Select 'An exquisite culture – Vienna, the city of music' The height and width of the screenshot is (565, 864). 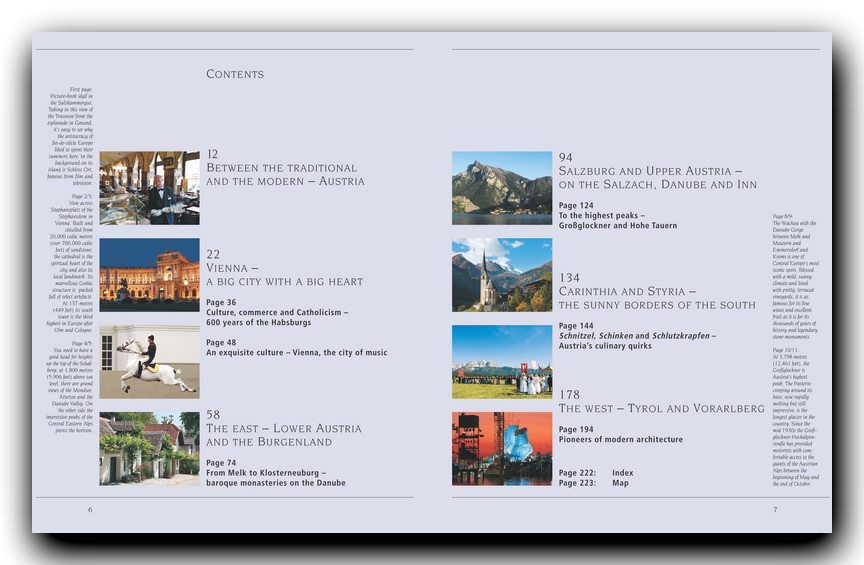tap(296, 353)
